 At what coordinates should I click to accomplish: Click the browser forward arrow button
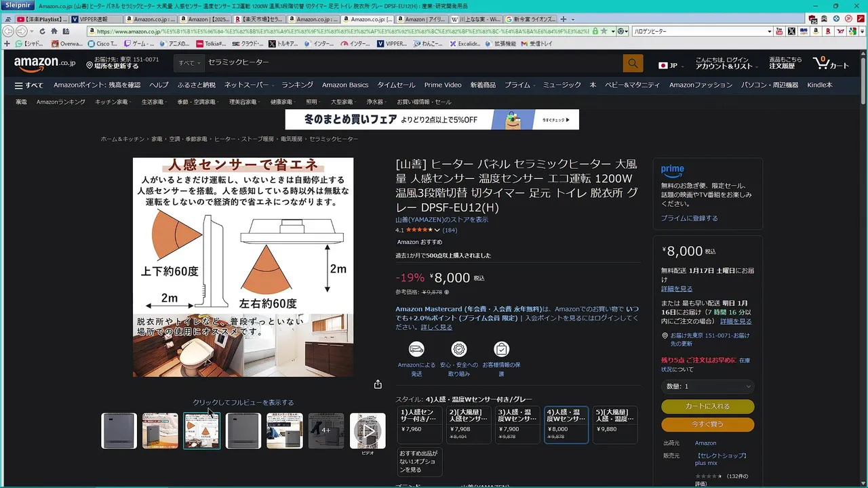point(23,31)
